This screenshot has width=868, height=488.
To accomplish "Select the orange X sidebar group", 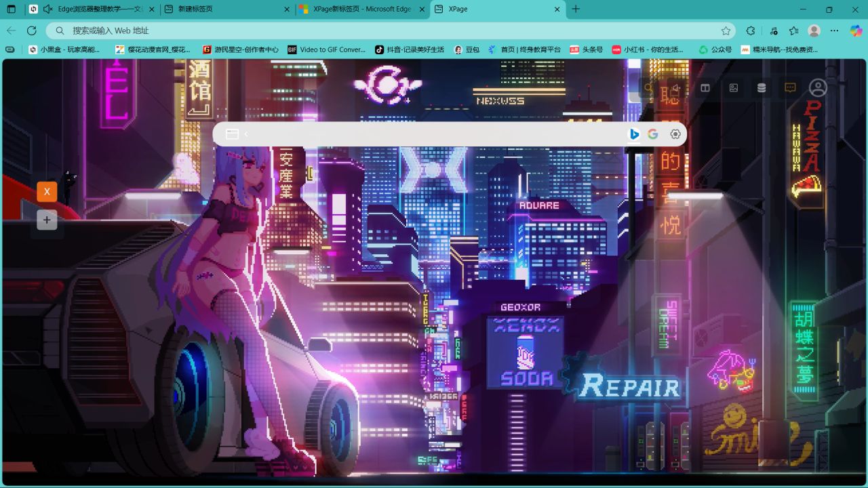I will pyautogui.click(x=47, y=192).
